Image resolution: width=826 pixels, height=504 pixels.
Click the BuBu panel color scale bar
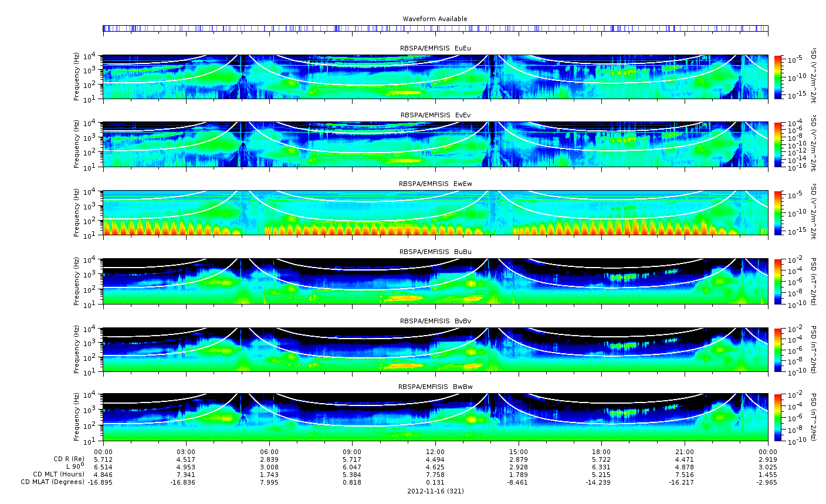pyautogui.click(x=778, y=281)
